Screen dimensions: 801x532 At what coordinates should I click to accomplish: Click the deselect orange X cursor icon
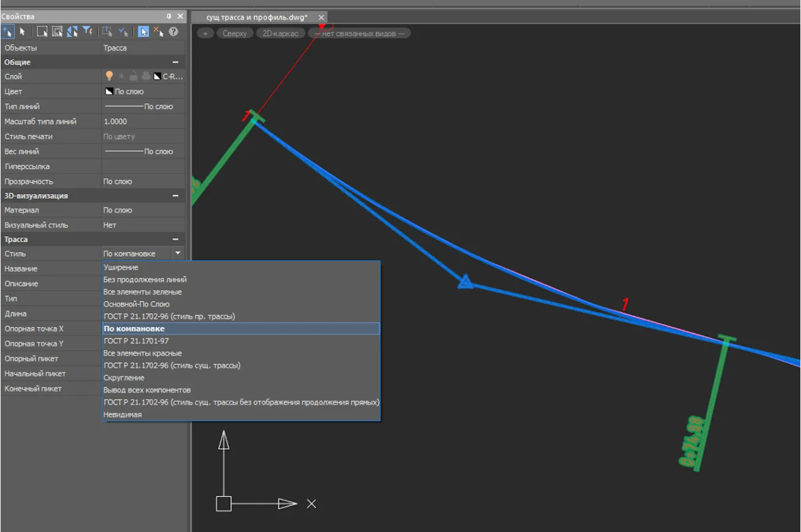[x=158, y=32]
